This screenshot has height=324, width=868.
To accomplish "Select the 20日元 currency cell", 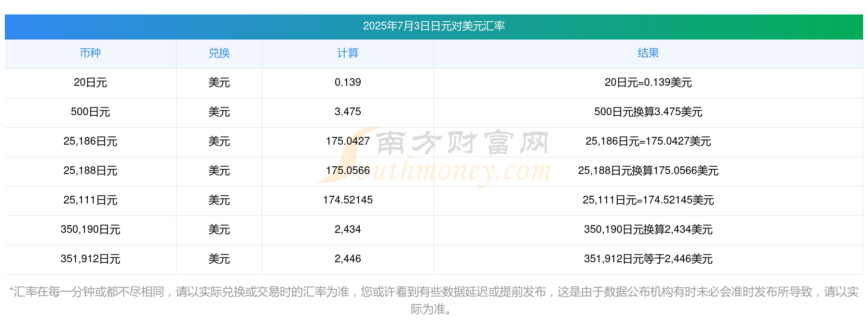I will (90, 82).
